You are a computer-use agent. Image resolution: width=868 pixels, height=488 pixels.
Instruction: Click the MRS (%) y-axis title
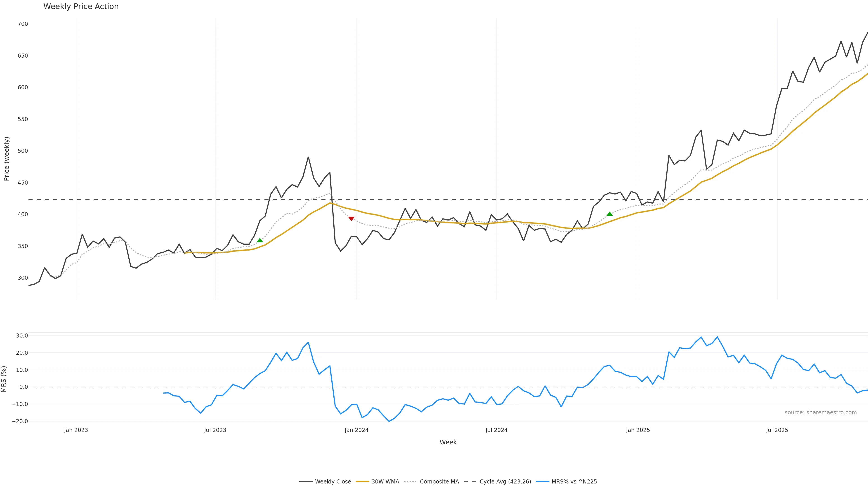point(4,379)
